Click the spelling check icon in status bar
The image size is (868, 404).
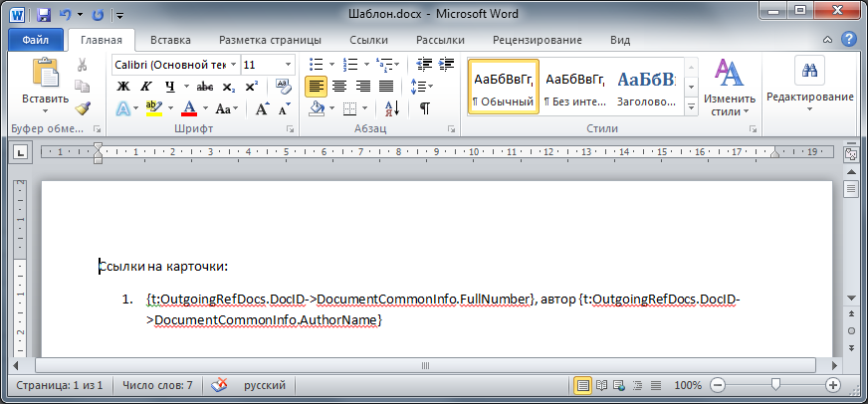coord(219,385)
